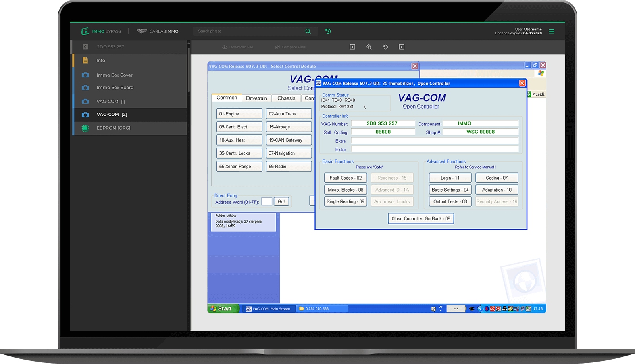The height and width of the screenshot is (364, 635).
Task: Go to next image in viewer
Action: tap(402, 47)
